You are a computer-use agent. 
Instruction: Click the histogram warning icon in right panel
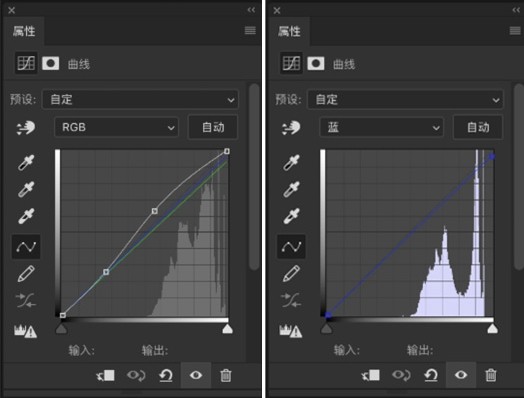click(x=291, y=331)
